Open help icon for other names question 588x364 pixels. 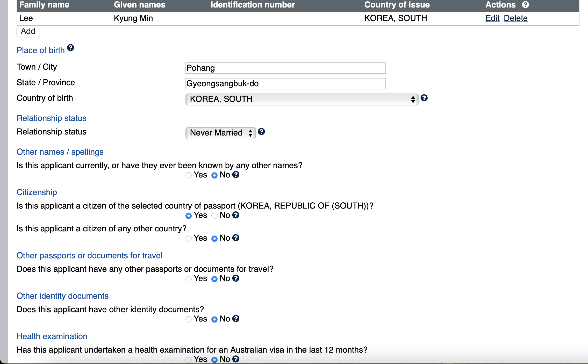pos(236,175)
